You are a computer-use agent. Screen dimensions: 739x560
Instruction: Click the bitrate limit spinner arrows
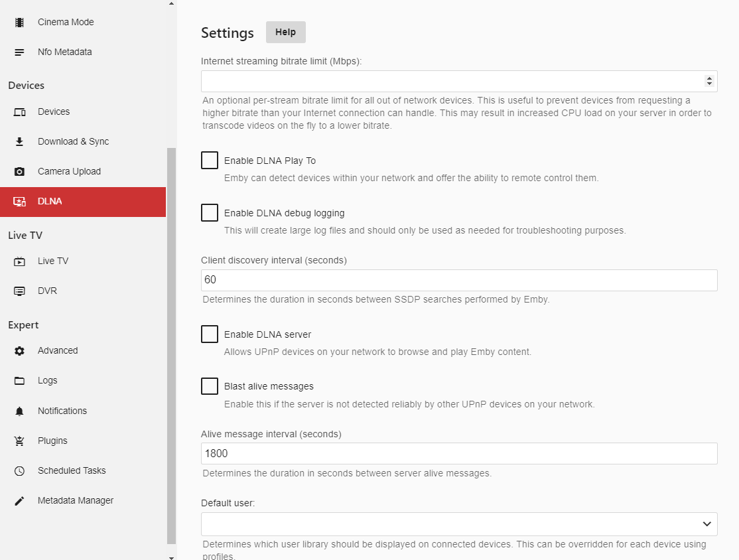[x=709, y=81]
